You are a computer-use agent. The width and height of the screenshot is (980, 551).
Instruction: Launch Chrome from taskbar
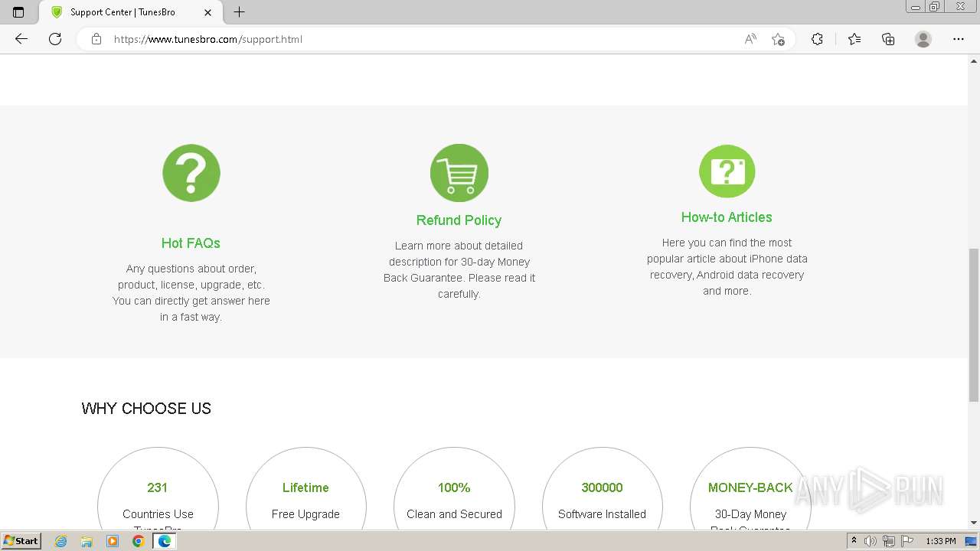coord(138,541)
